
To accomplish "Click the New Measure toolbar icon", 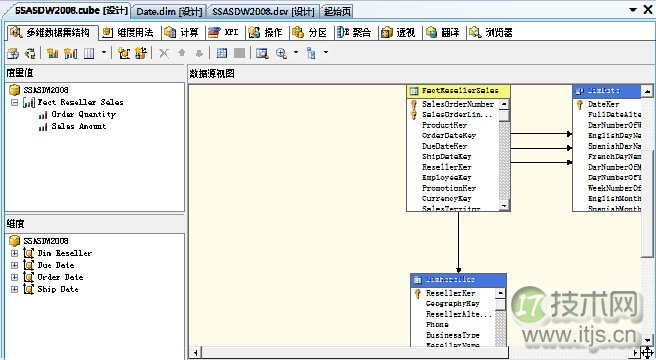I will 53,53.
